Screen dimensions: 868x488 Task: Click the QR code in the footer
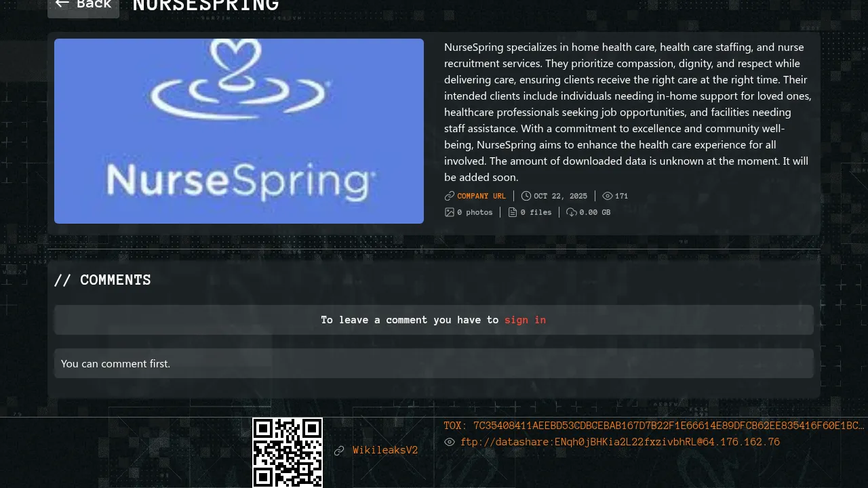[x=288, y=452]
